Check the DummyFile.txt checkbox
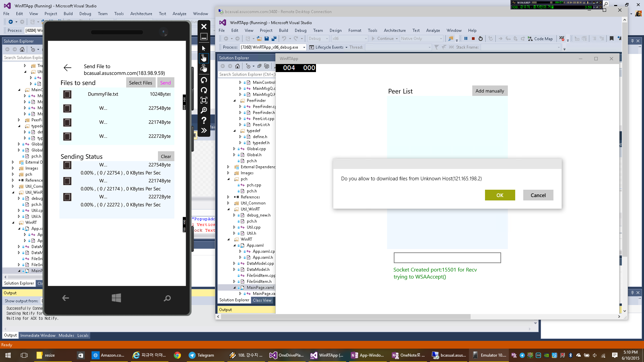This screenshot has width=644, height=362. 67,94
